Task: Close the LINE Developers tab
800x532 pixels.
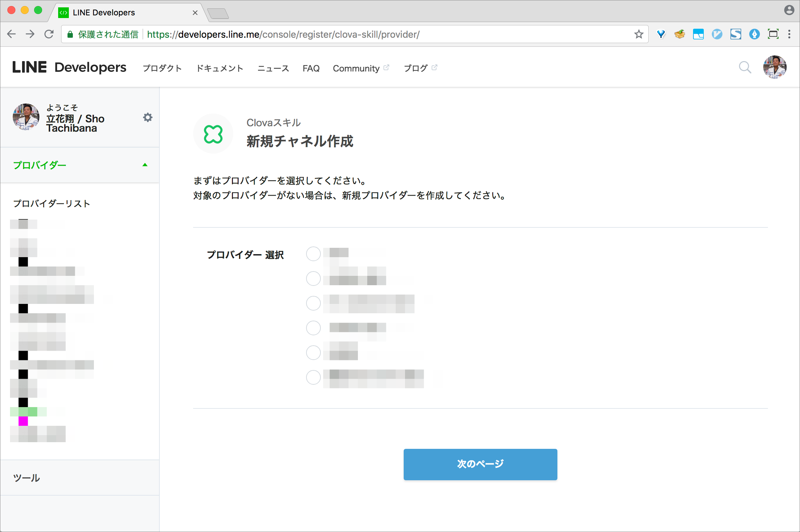Action: [x=195, y=13]
